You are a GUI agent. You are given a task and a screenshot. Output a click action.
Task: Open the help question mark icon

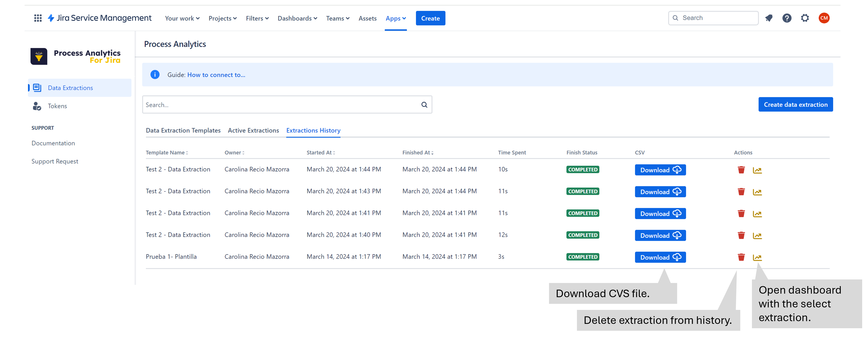pyautogui.click(x=787, y=18)
